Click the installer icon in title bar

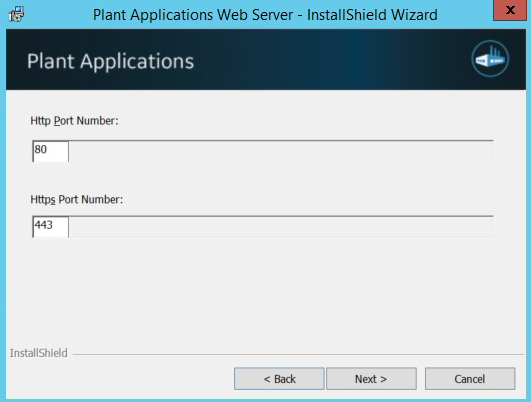coord(16,14)
